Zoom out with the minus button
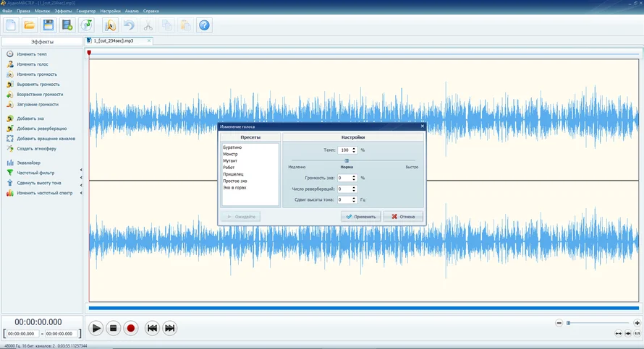 pyautogui.click(x=559, y=323)
